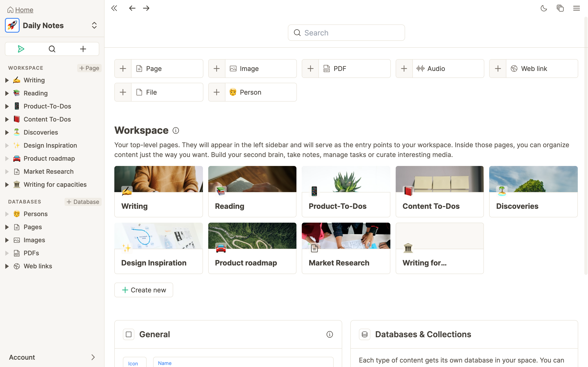Click the Add Person content icon
The width and height of the screenshot is (588, 367).
coord(217,92)
